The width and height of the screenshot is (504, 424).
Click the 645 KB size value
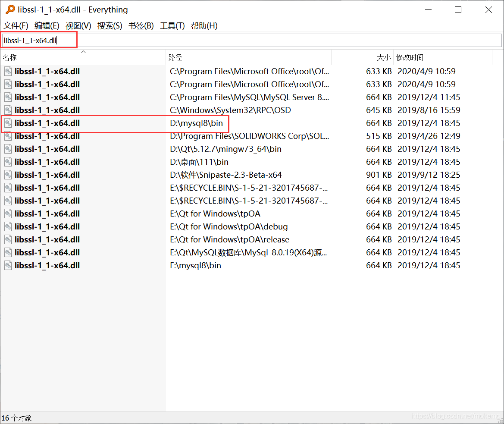pos(379,110)
